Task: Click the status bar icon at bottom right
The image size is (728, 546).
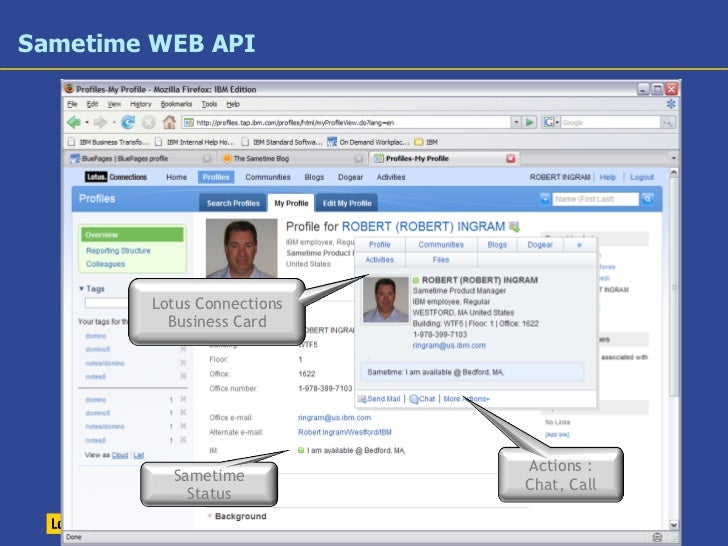Action: coord(657,537)
